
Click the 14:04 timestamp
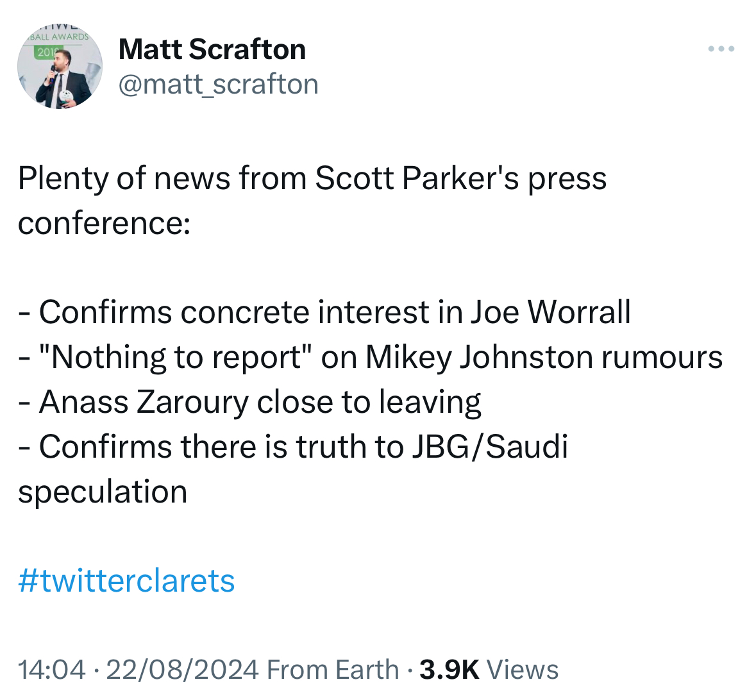coord(51,670)
